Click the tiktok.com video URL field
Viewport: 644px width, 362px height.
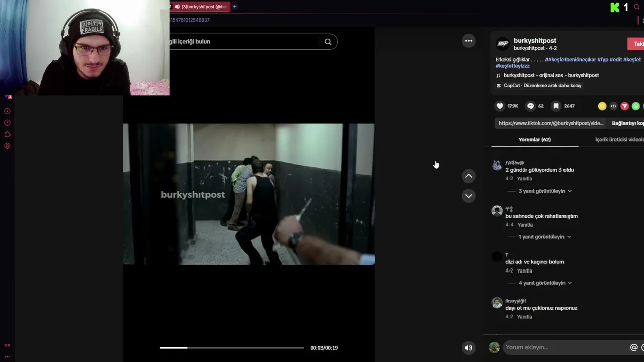(551, 123)
